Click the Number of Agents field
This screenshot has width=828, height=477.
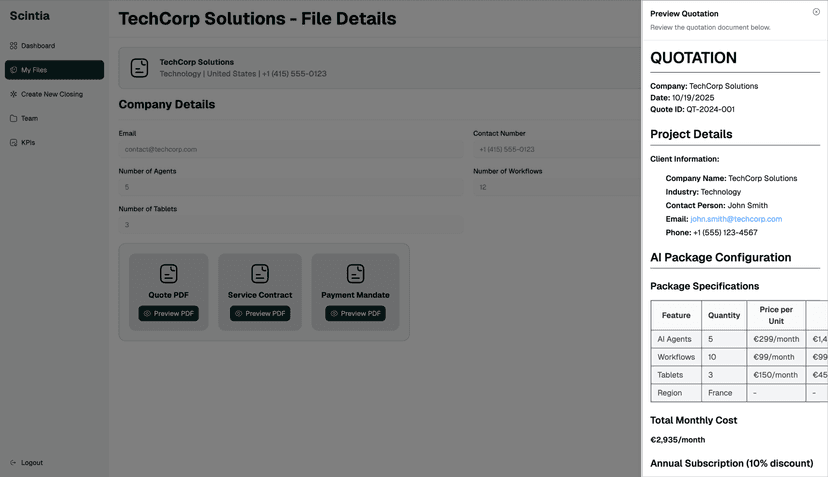(x=290, y=187)
